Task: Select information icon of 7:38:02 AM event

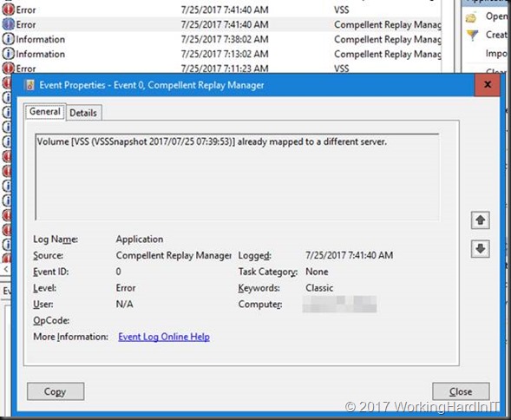Action: 8,39
